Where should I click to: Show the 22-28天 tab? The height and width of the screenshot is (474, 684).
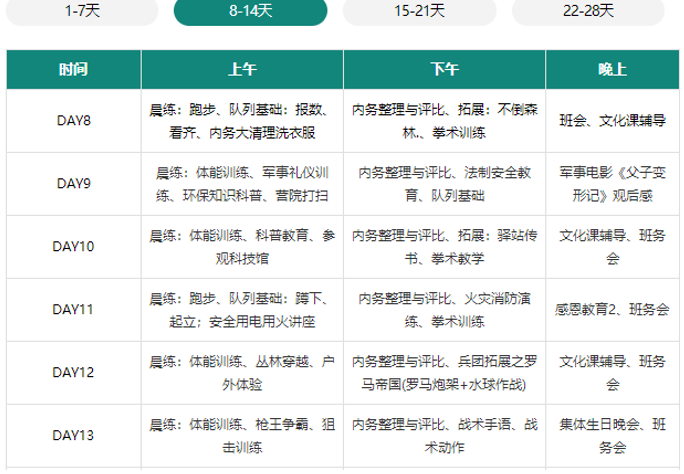pyautogui.click(x=588, y=11)
